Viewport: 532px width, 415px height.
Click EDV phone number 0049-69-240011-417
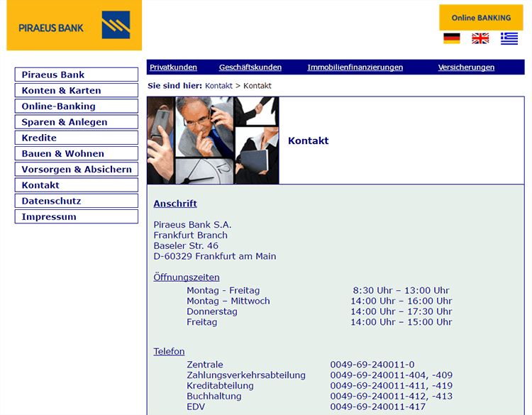[x=377, y=406]
